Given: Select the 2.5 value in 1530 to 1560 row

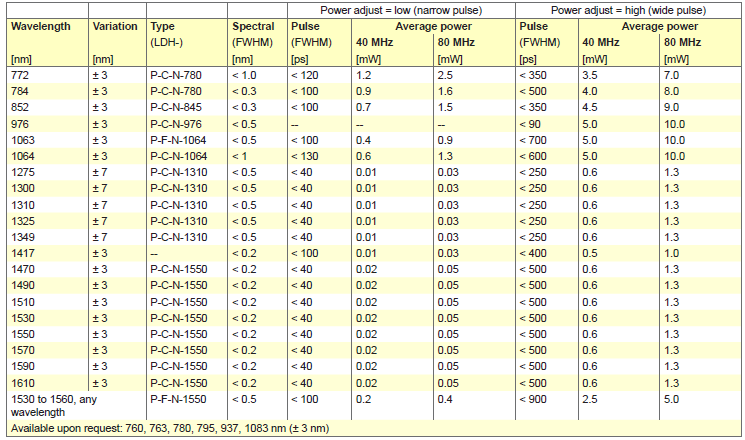Looking at the screenshot, I should (590, 399).
